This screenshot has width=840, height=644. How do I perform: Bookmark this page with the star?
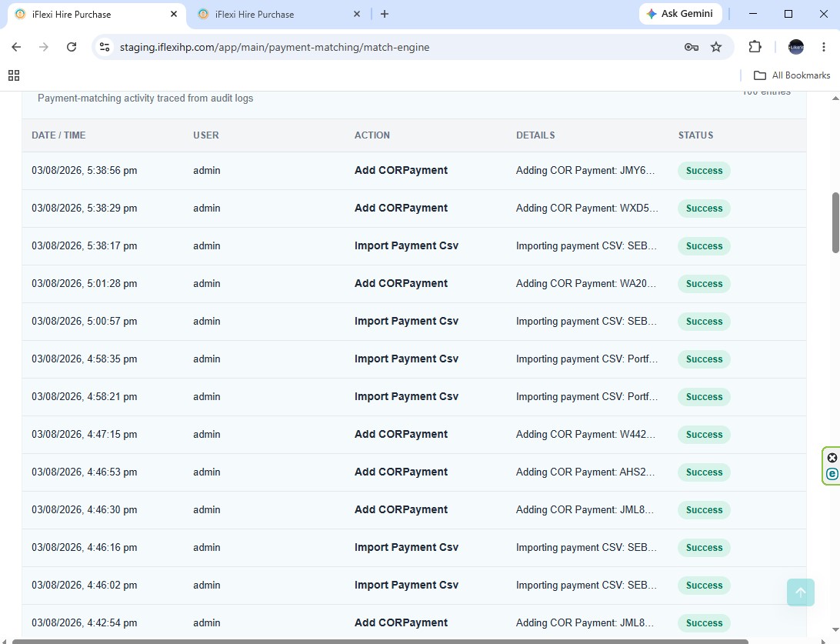[x=716, y=47]
